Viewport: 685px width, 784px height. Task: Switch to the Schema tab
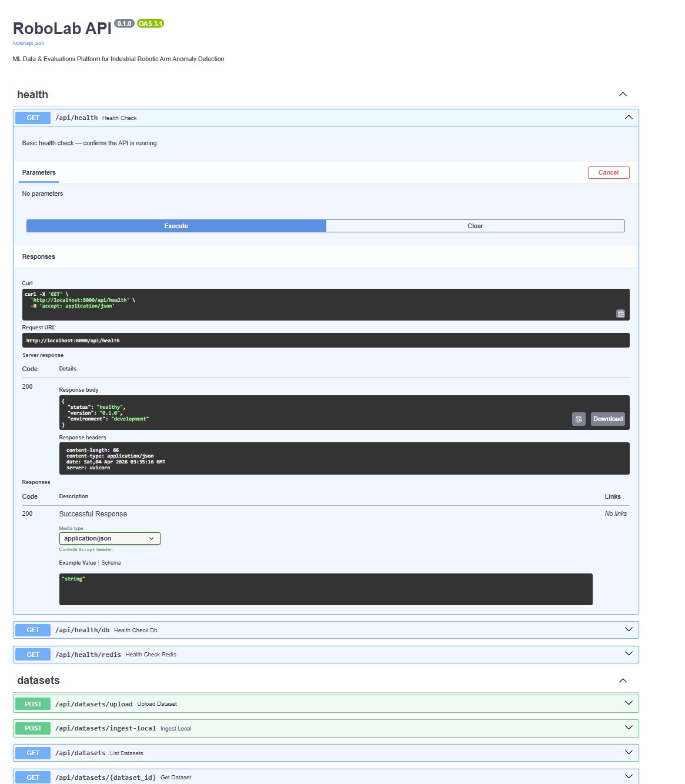pyautogui.click(x=111, y=563)
